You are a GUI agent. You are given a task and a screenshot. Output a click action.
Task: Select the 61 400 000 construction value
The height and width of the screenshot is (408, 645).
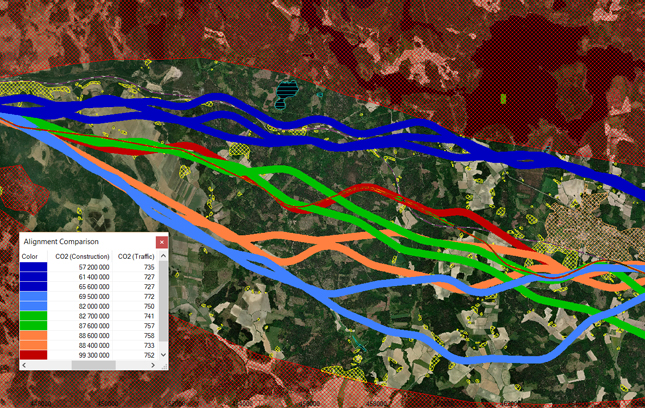pos(94,277)
